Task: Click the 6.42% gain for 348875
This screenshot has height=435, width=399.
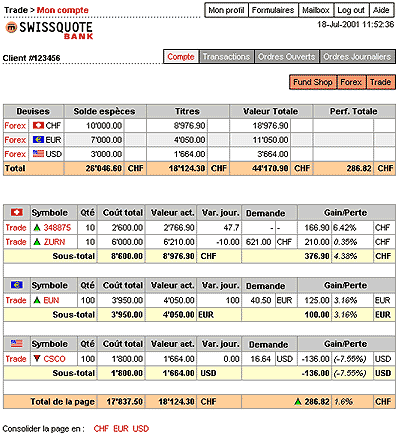Action: tap(345, 228)
